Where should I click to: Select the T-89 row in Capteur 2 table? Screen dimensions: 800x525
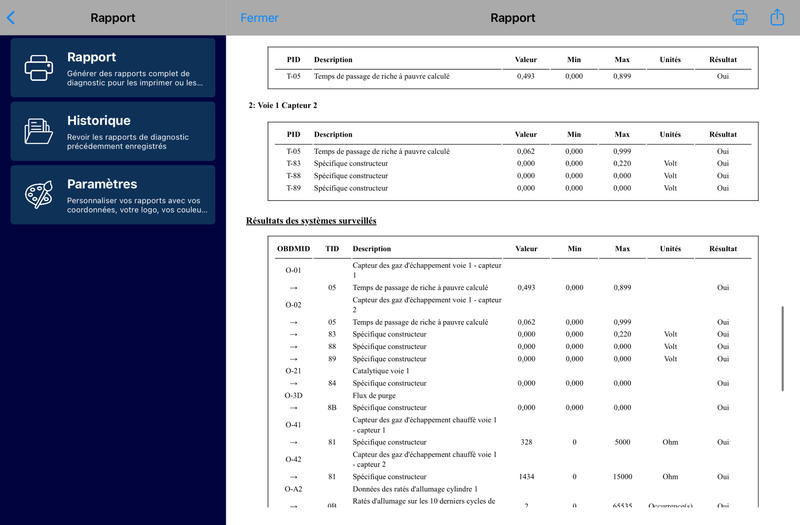[512, 188]
